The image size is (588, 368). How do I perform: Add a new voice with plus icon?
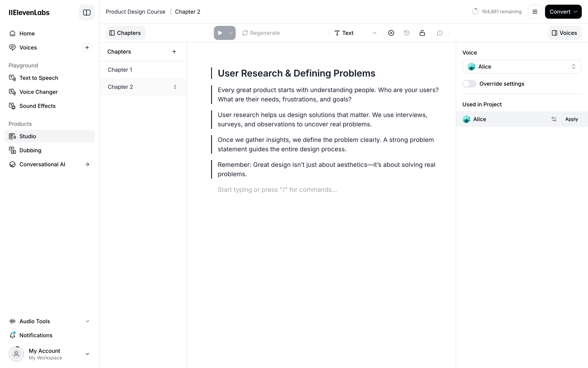87,48
